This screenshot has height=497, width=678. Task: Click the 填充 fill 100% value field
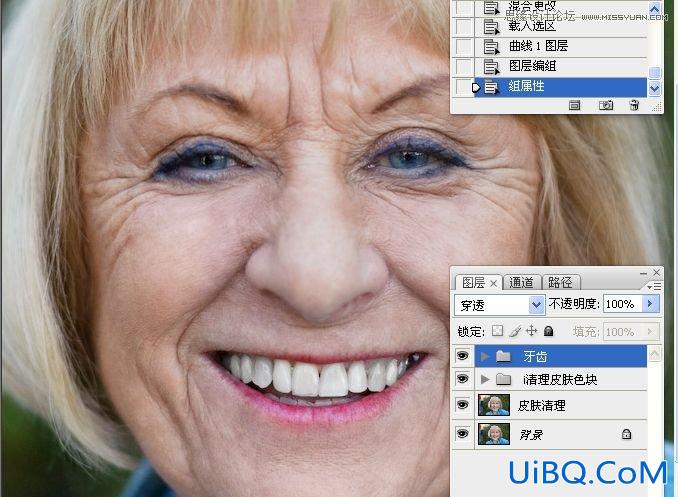(x=623, y=332)
